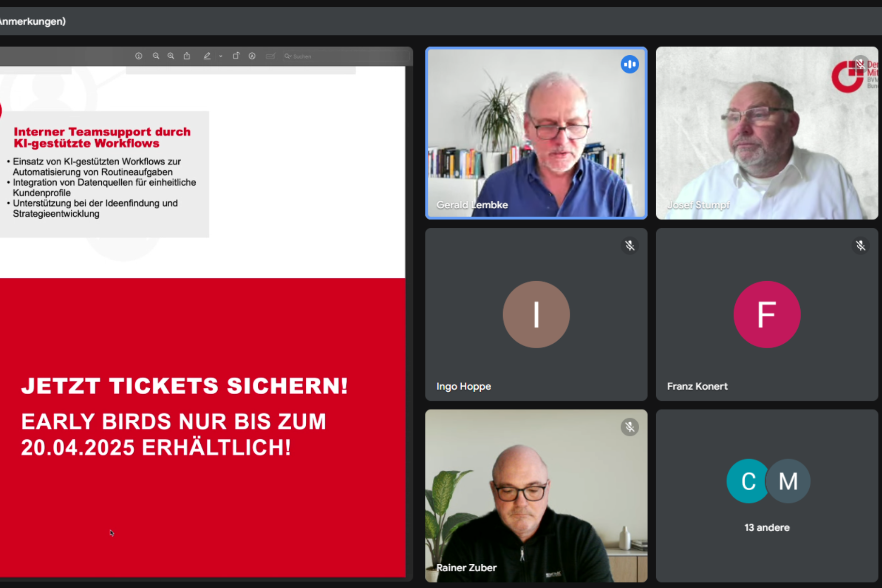882x588 pixels.
Task: Click the zoom out magnifier icon
Action: pyautogui.click(x=156, y=56)
